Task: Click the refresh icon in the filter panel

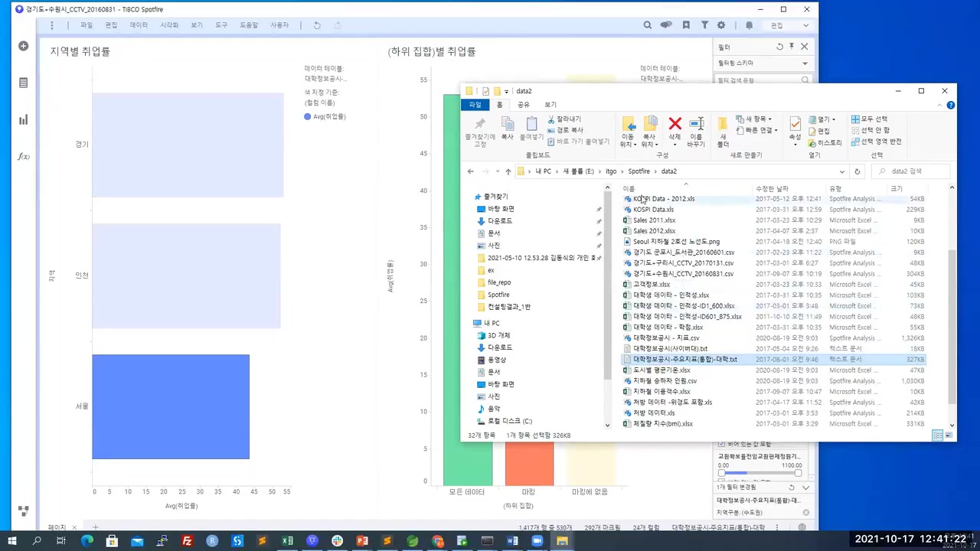Action: pos(780,47)
